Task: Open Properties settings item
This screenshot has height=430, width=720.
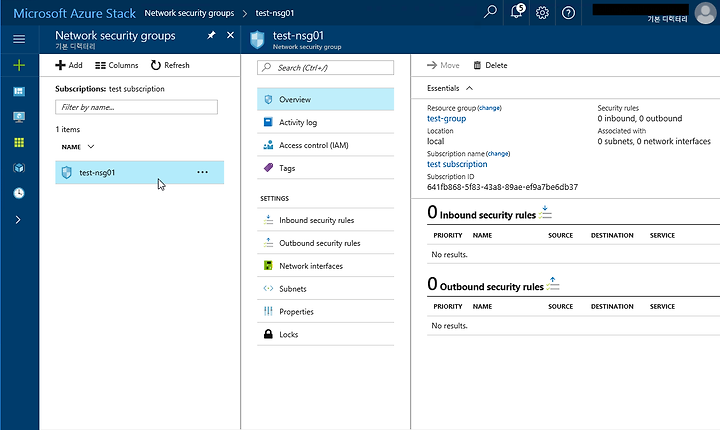Action: point(326,311)
